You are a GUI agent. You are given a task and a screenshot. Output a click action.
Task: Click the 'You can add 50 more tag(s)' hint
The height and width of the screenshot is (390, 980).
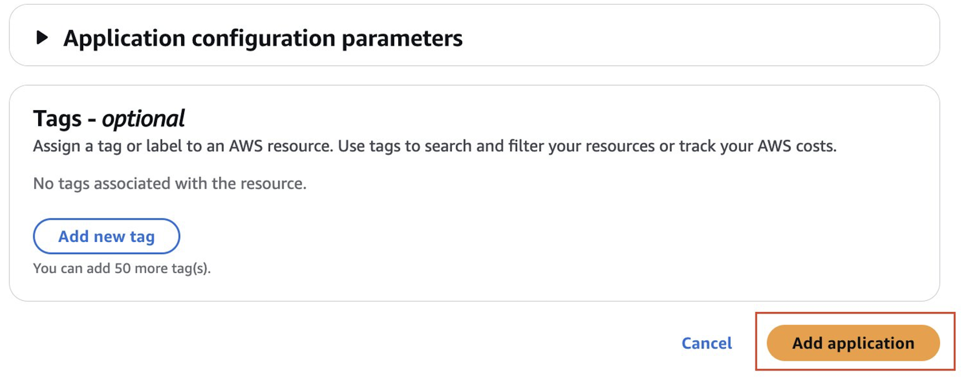[x=122, y=268]
